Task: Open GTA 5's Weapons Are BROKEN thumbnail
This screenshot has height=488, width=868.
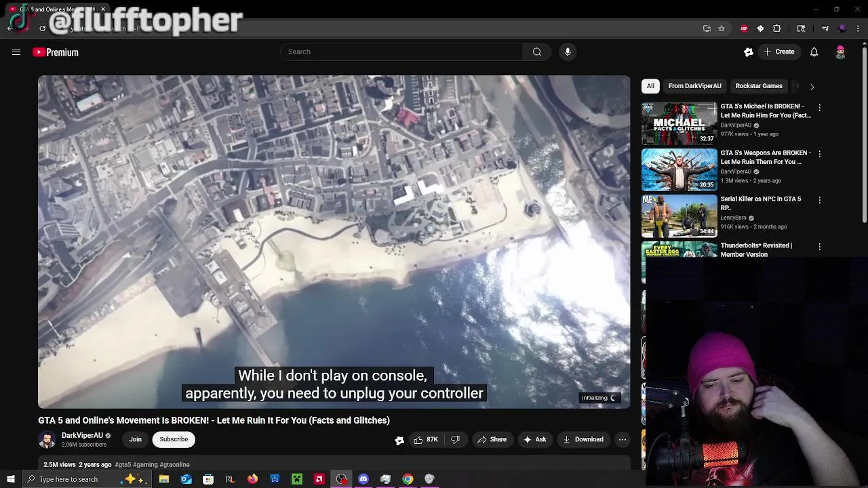Action: click(x=679, y=169)
